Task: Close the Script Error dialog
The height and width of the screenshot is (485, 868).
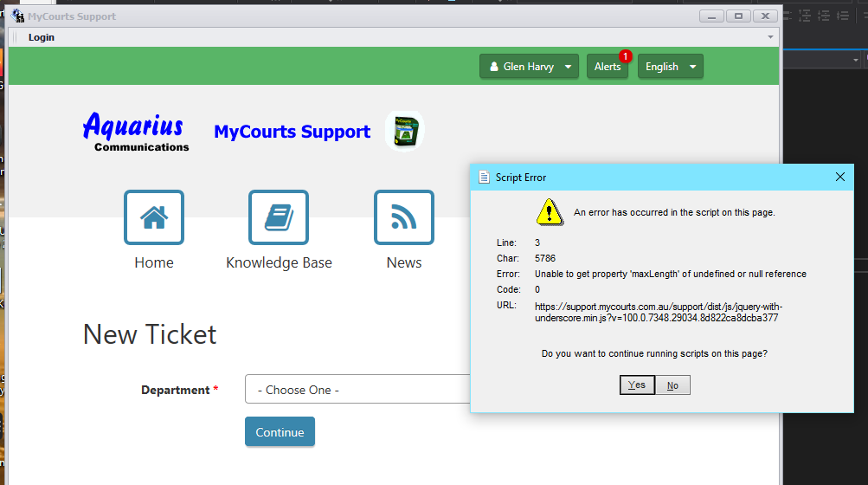Action: pos(839,177)
